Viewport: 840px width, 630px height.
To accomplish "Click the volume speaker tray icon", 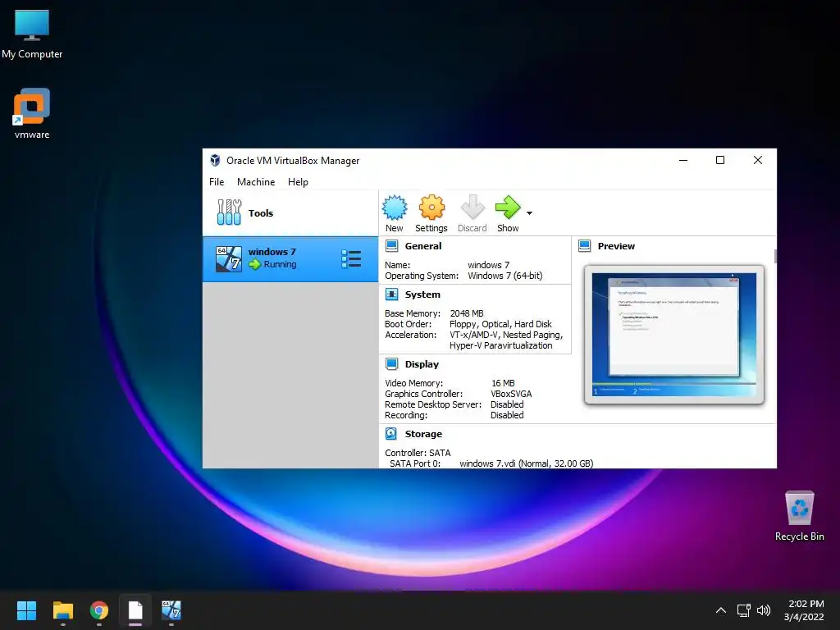I will (764, 610).
